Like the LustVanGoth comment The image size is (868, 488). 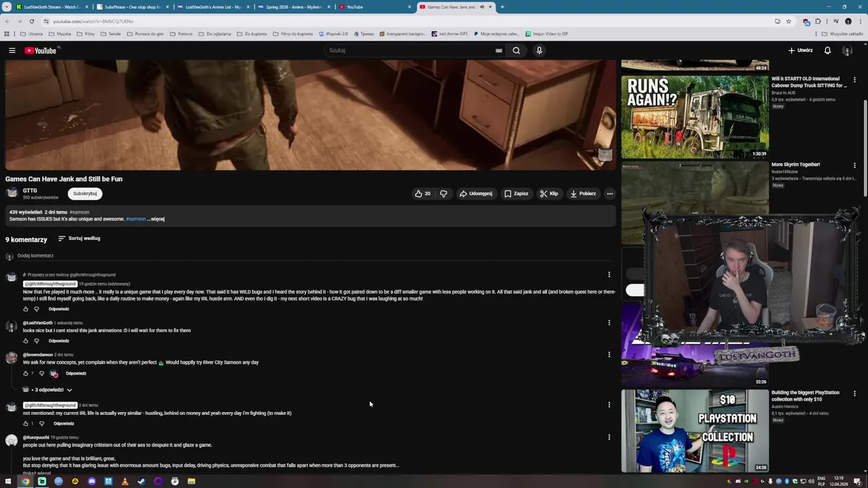26,341
